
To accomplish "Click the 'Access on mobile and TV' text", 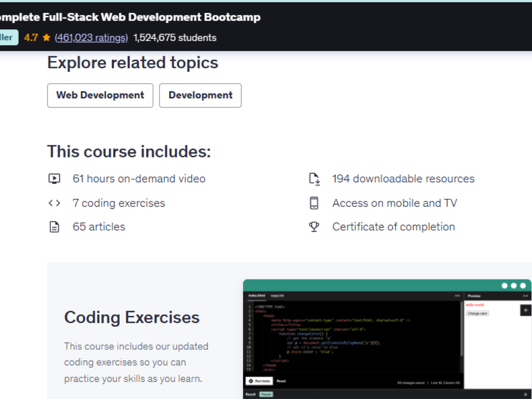I will pyautogui.click(x=395, y=203).
